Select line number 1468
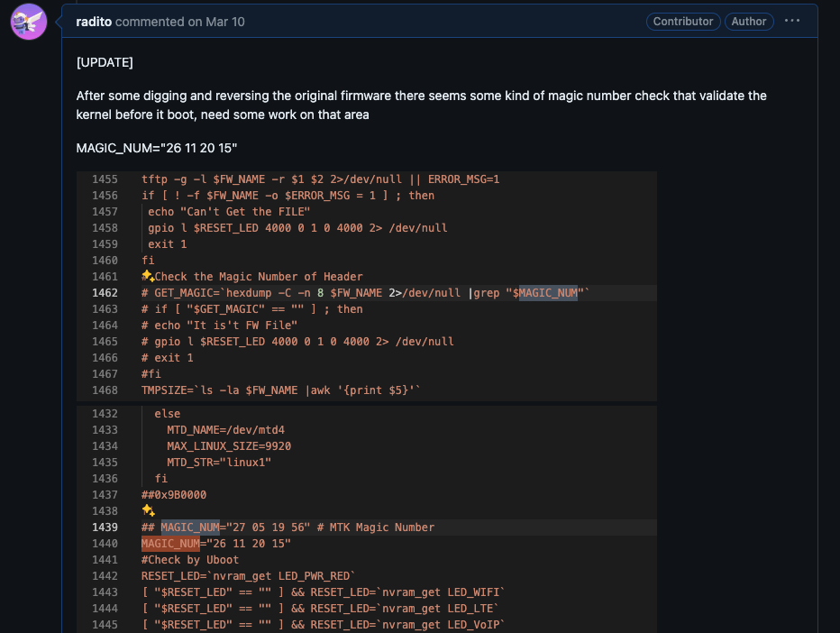The width and height of the screenshot is (840, 633). click(105, 390)
